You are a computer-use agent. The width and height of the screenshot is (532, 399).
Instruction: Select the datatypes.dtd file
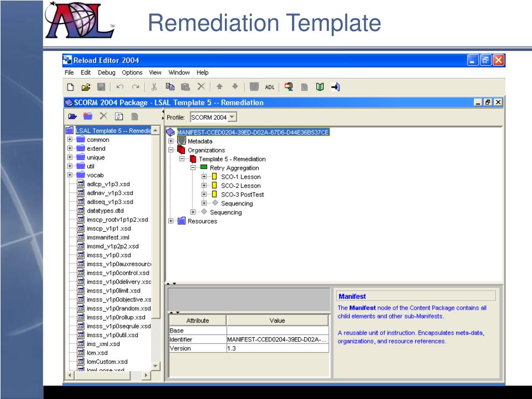pyautogui.click(x=105, y=211)
